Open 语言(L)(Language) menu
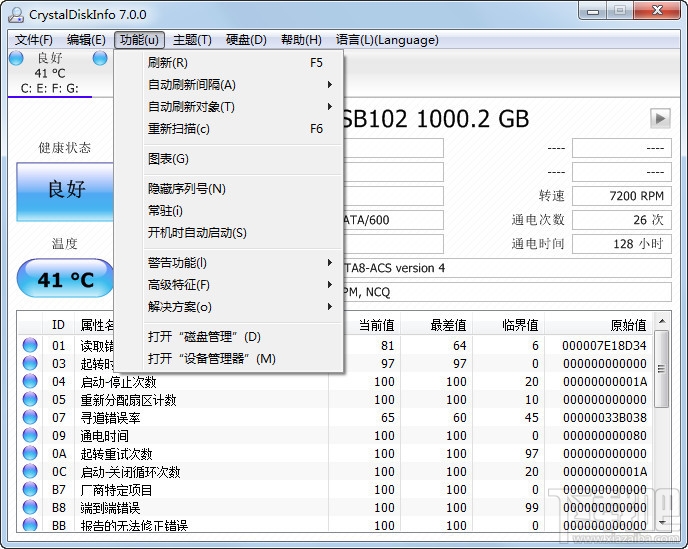The height and width of the screenshot is (549, 688). click(x=387, y=40)
